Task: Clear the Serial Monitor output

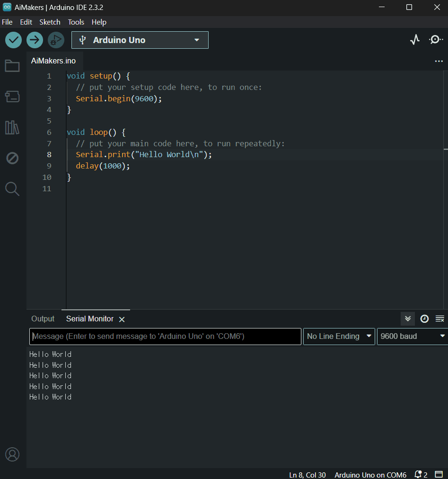Action: click(440, 319)
